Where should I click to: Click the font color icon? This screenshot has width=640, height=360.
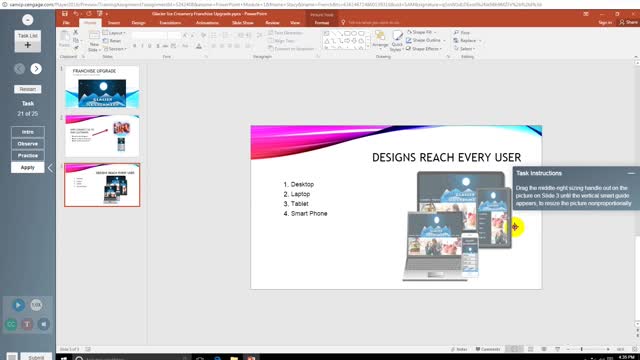tap(199, 46)
